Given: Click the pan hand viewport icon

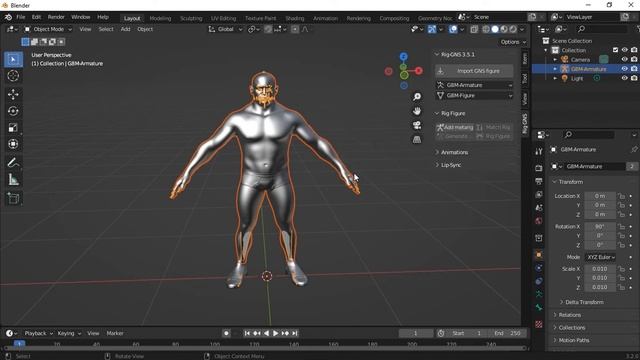Looking at the screenshot, I should (x=417, y=111).
